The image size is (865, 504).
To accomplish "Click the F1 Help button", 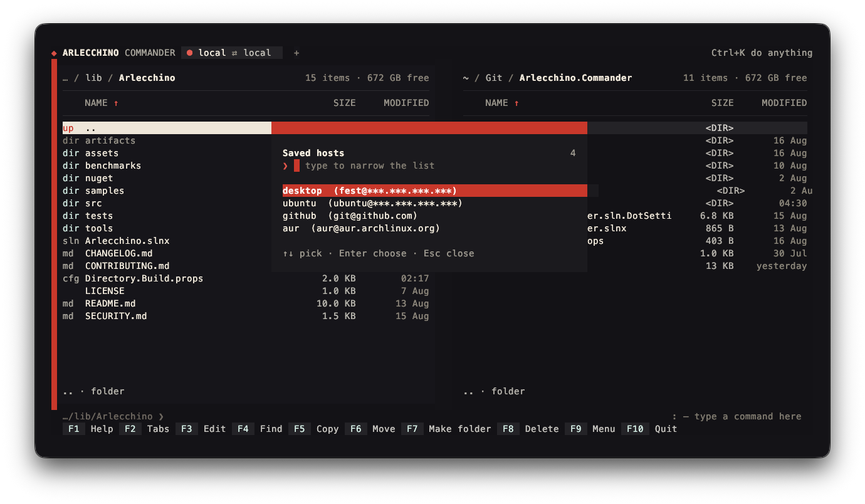I will tap(88, 429).
